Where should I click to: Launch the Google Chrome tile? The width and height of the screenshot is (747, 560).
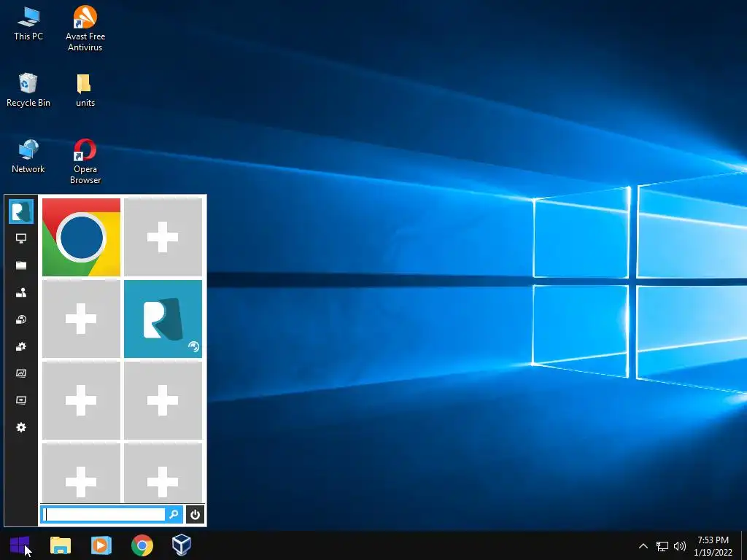pyautogui.click(x=81, y=237)
